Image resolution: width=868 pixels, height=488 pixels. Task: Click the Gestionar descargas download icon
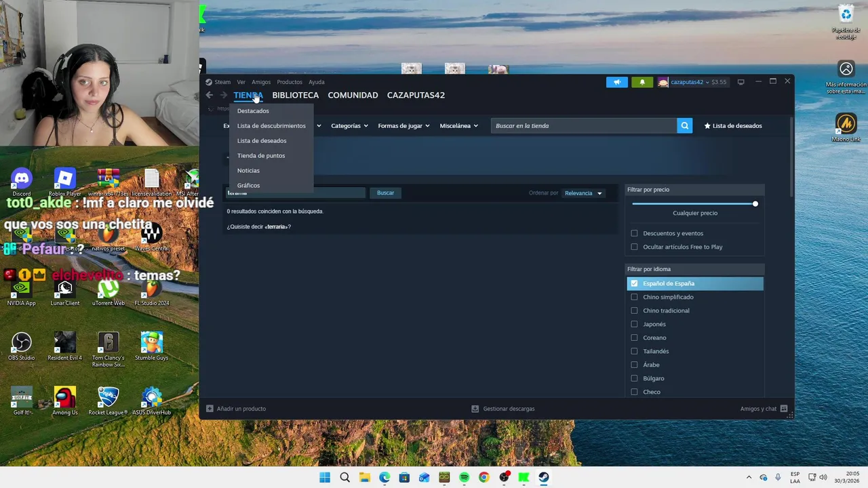pos(475,409)
